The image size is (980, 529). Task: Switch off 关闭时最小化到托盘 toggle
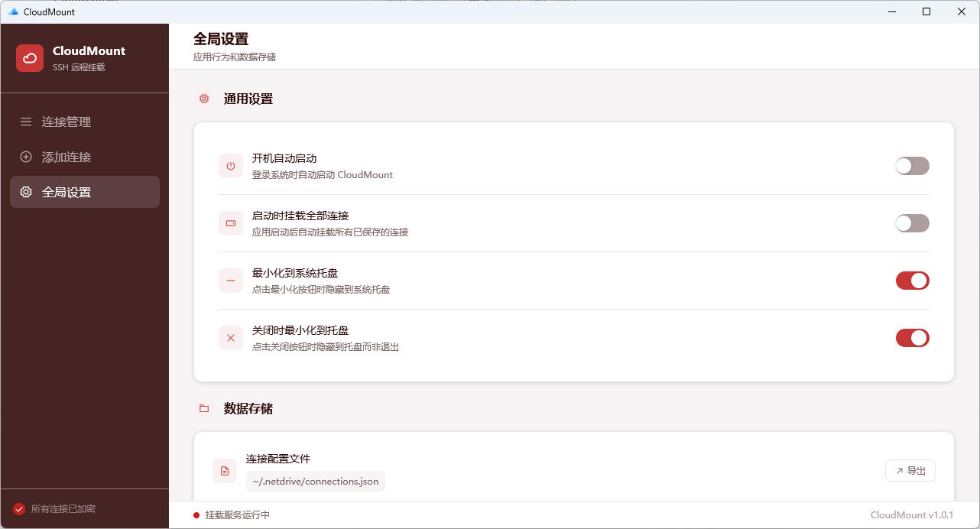pos(913,338)
